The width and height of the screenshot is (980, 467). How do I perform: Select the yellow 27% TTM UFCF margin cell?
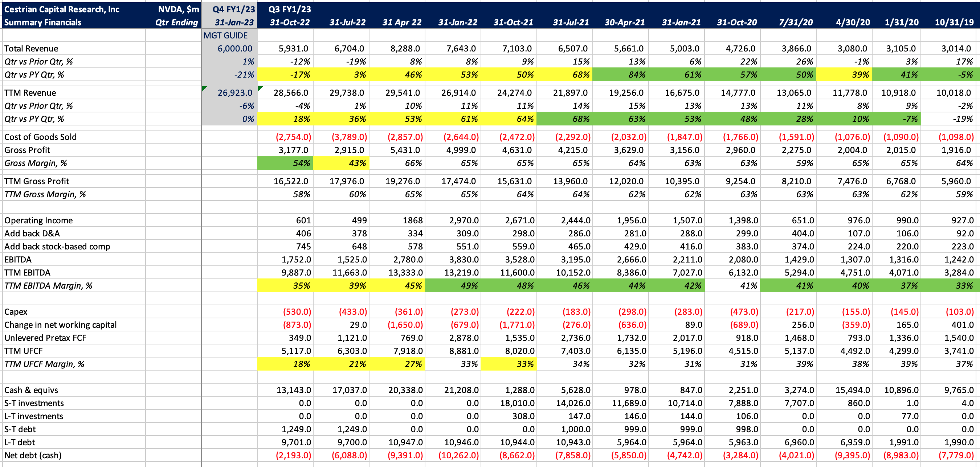[x=397, y=364]
